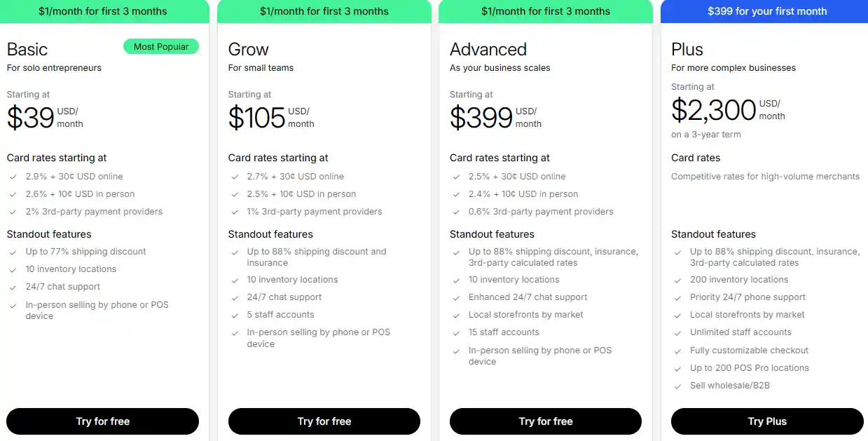868x441 pixels.
Task: Click the checkmark beside "2.9% + 30¢ USD online"
Action: 13,176
